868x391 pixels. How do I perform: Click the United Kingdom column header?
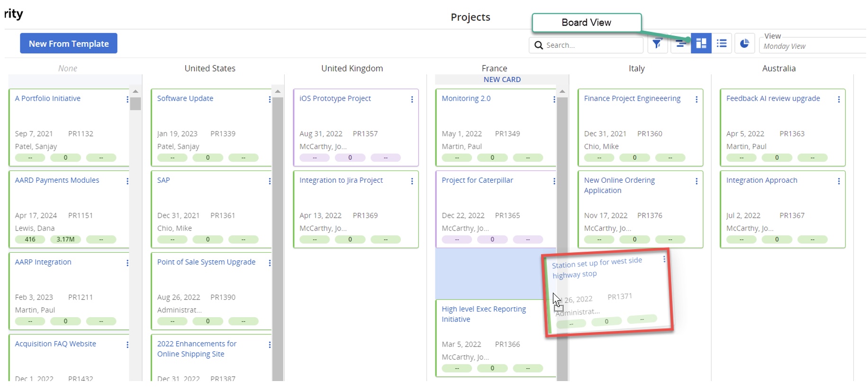pyautogui.click(x=352, y=68)
